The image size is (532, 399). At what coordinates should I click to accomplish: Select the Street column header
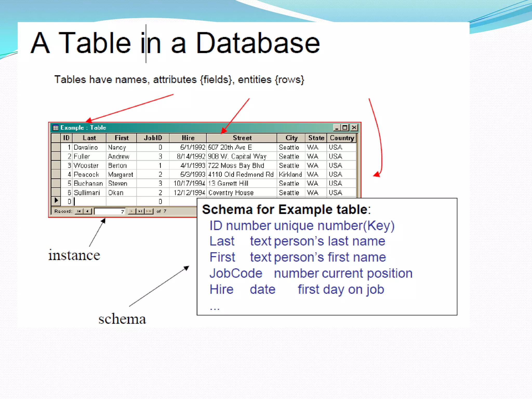click(242, 138)
